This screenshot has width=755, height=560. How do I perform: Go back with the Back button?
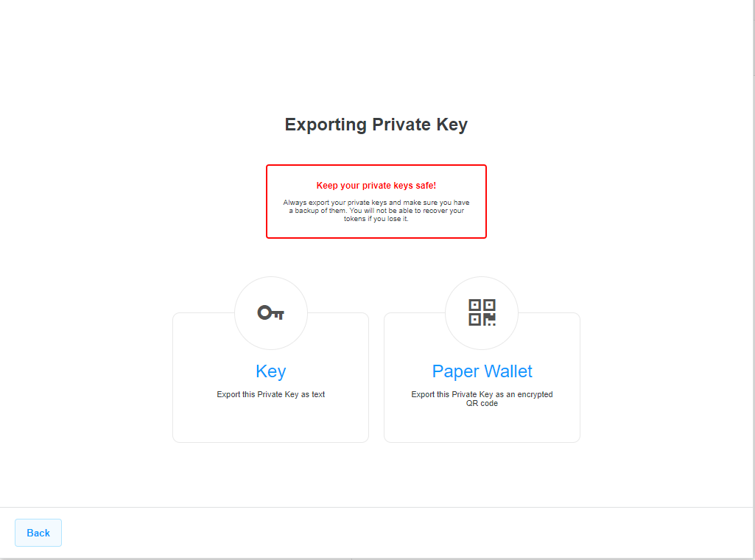38,533
